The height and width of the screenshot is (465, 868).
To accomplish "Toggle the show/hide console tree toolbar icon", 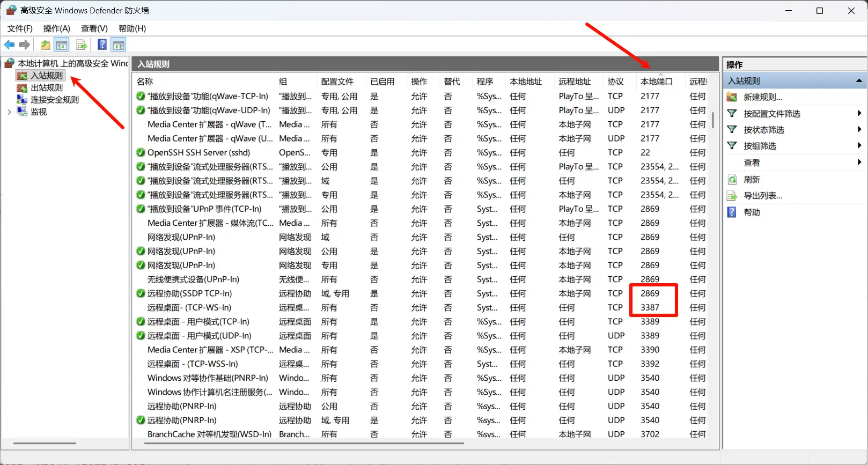I will click(62, 45).
